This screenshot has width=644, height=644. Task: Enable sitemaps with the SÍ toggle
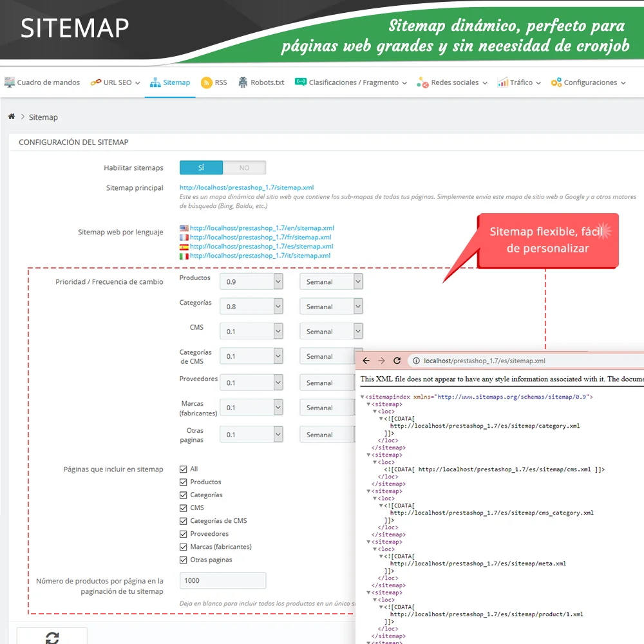click(x=200, y=167)
